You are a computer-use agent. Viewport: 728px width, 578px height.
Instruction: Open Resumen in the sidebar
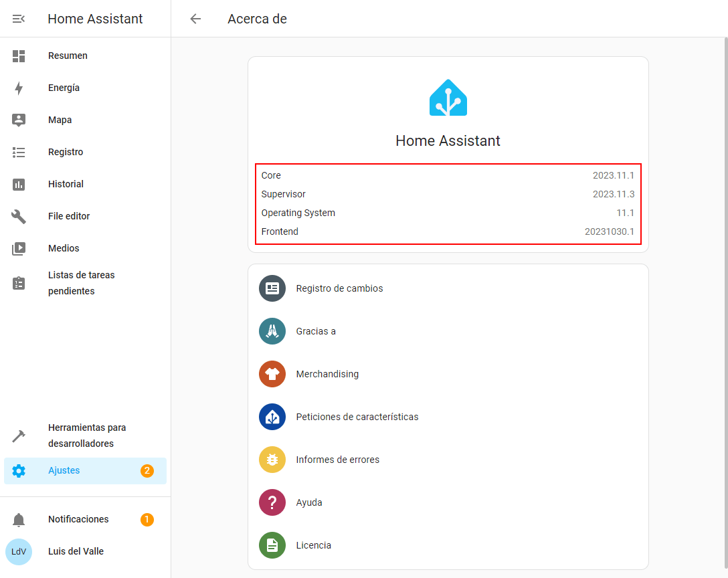[x=68, y=56]
